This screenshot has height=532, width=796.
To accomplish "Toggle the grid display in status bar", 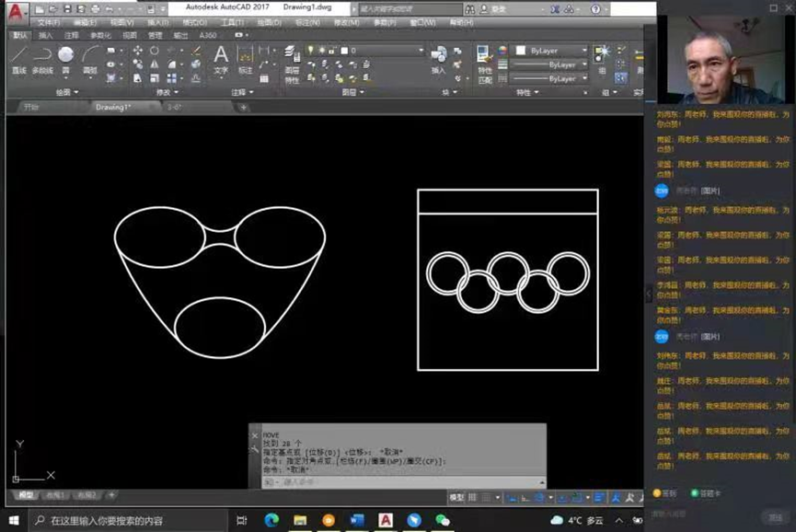I will tap(474, 498).
